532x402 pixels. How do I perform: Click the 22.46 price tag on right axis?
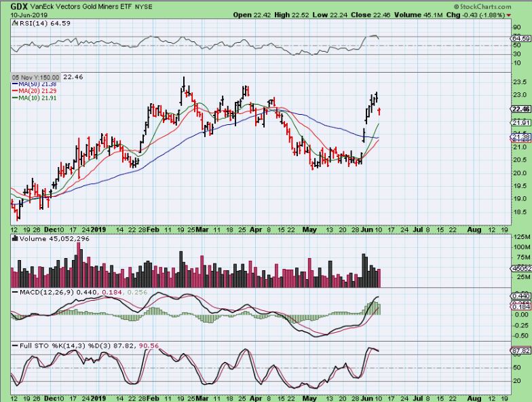click(x=521, y=109)
